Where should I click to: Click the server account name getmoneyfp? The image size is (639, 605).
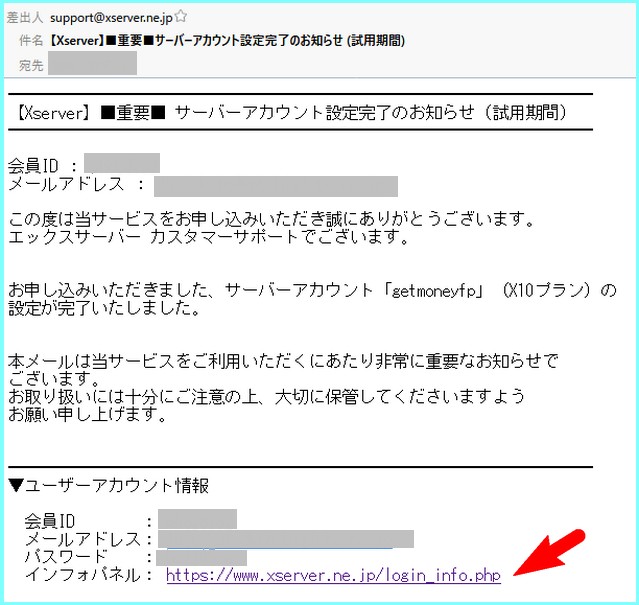[x=434, y=291]
